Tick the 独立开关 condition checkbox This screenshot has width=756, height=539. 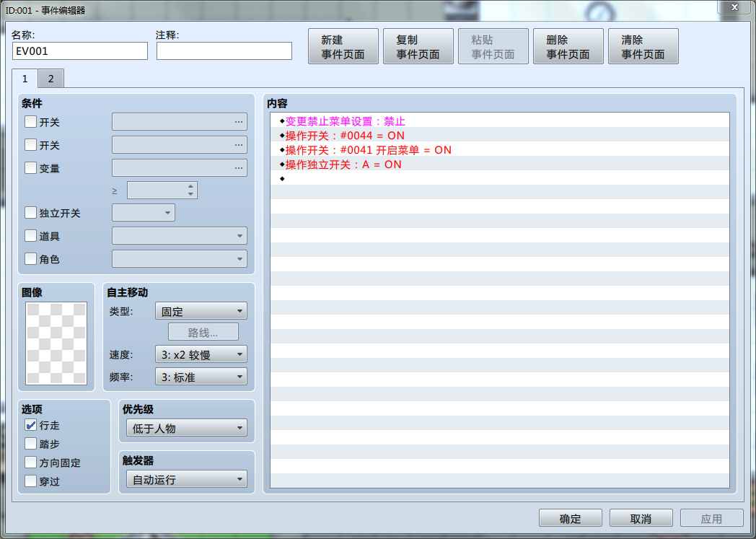coord(30,213)
